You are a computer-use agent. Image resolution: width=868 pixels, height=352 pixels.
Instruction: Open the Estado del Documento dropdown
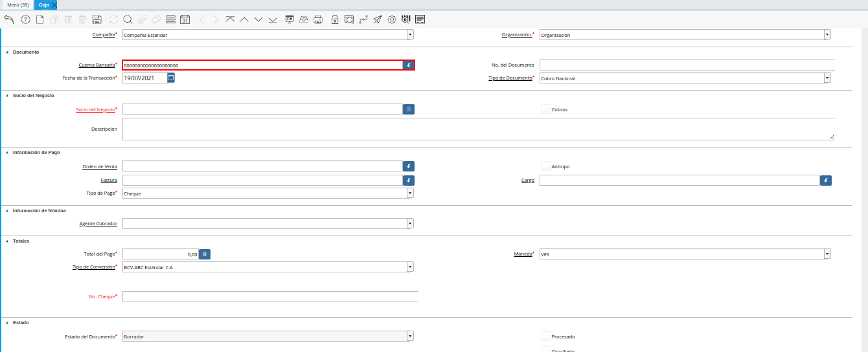(410, 336)
